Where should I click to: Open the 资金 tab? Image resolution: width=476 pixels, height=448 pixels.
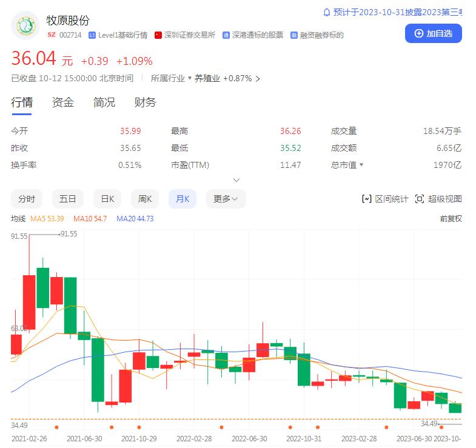click(x=63, y=102)
